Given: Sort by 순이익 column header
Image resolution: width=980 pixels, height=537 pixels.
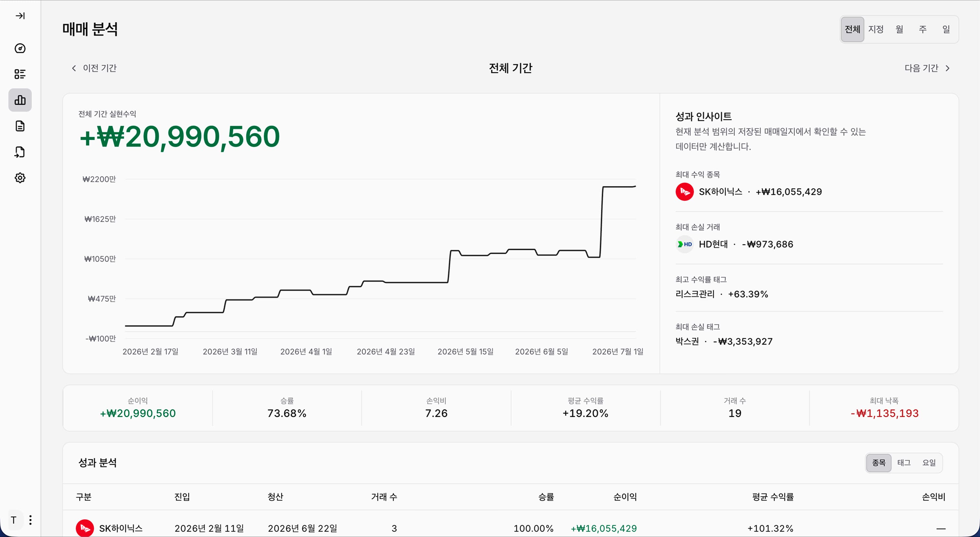Looking at the screenshot, I should [x=625, y=497].
